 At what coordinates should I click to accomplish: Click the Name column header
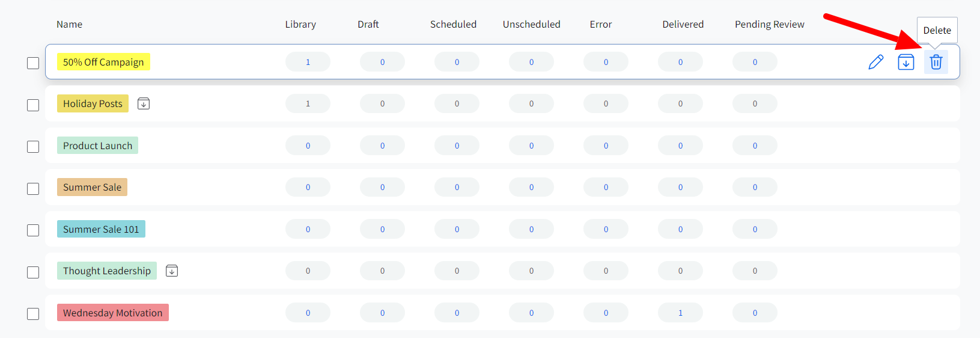69,25
